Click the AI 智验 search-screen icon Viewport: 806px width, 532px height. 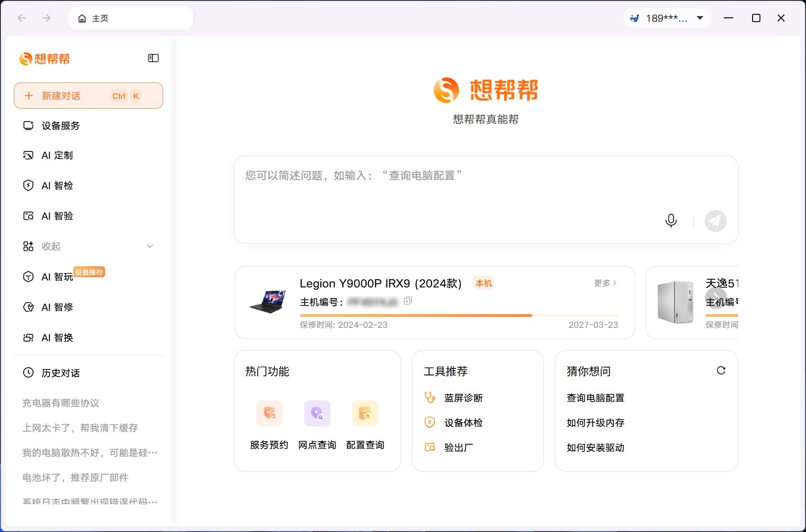pos(28,216)
